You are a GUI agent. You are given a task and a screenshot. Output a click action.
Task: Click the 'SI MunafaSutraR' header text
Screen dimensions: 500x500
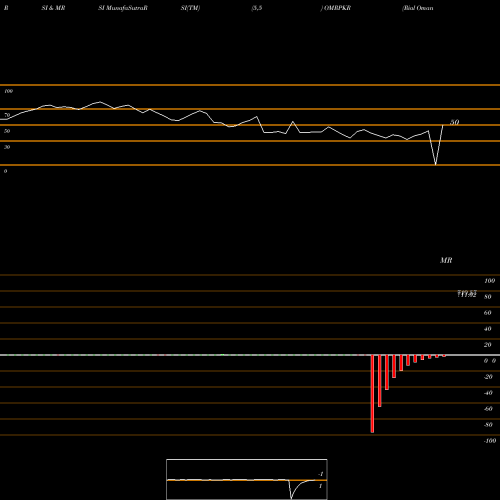(123, 8)
